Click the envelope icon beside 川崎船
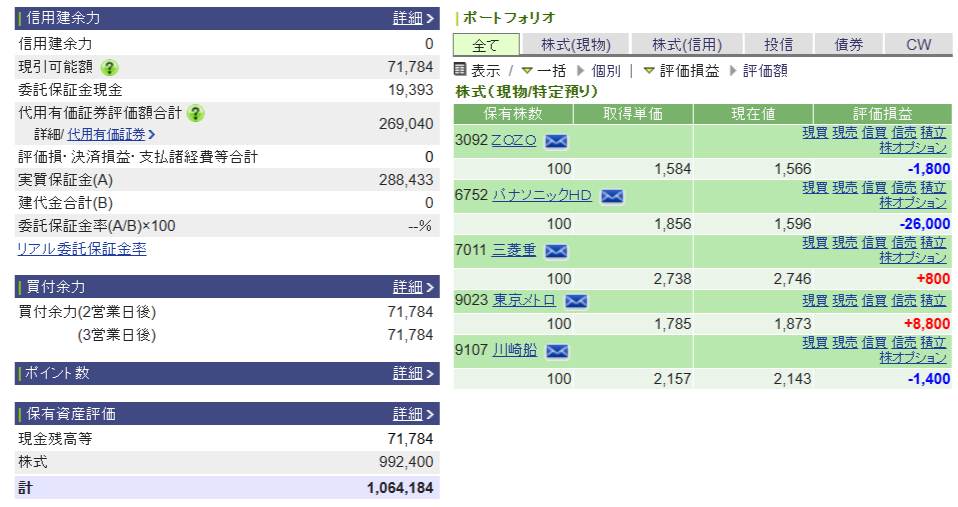Image resolution: width=958 pixels, height=507 pixels. [557, 351]
